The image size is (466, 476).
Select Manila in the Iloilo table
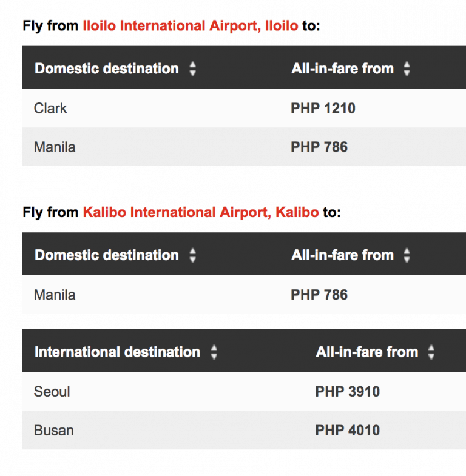(x=55, y=147)
